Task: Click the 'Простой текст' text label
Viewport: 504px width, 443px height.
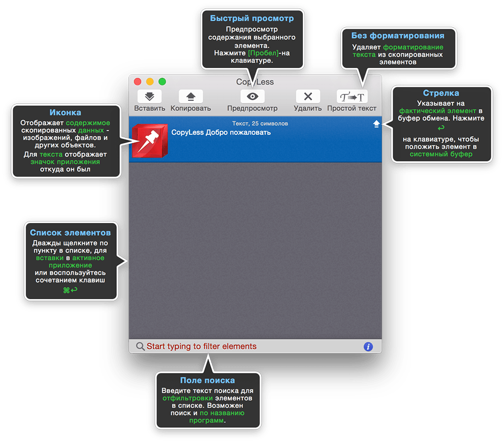Action: click(352, 108)
